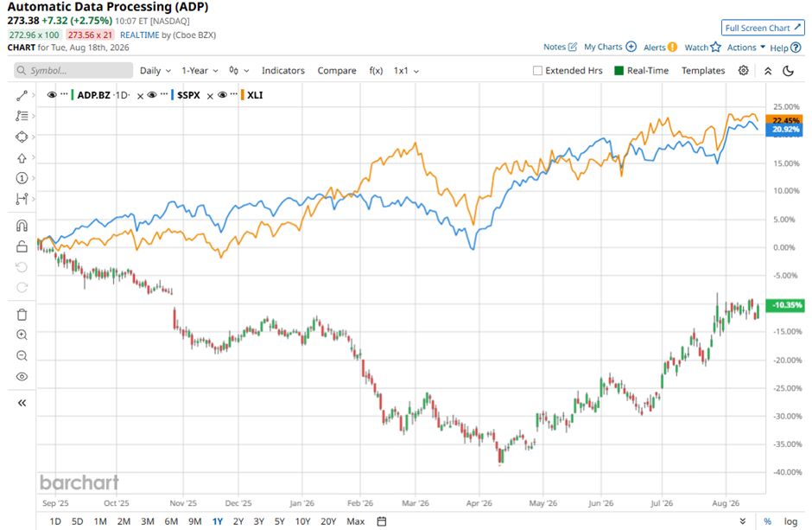Open the Indicators menu
The image size is (812, 530).
point(283,70)
